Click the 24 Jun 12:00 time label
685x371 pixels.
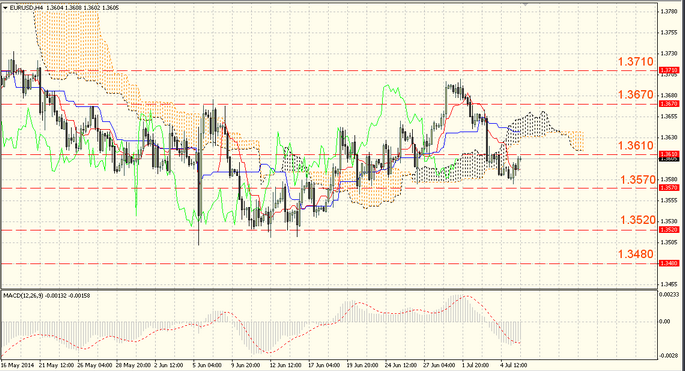coord(402,365)
